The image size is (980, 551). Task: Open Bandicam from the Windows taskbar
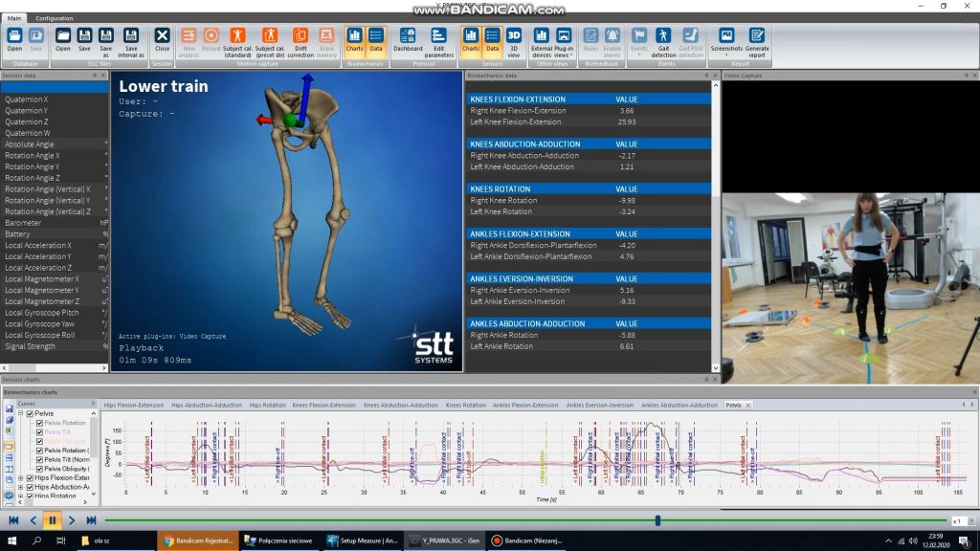coord(524,540)
